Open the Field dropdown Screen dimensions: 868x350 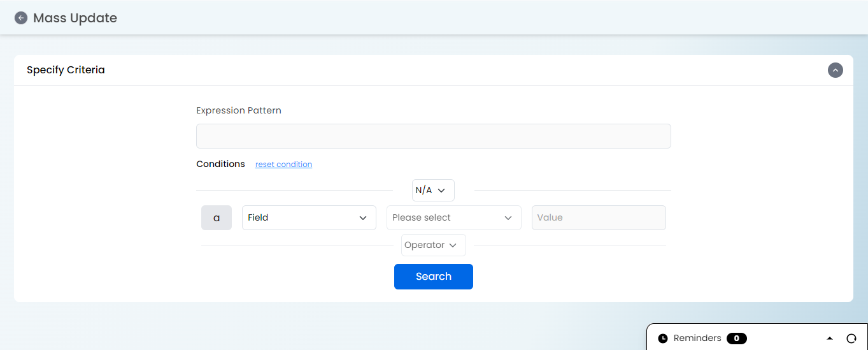point(309,217)
